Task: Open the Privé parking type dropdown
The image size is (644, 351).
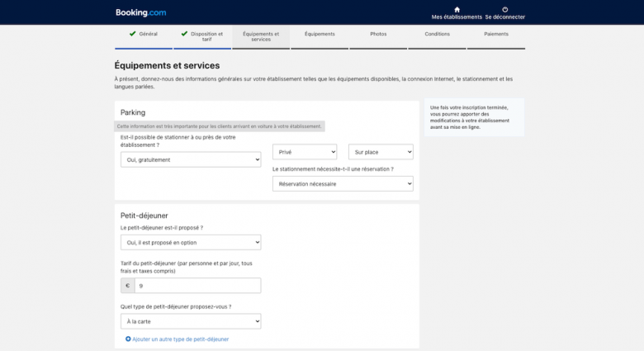Action: point(305,152)
